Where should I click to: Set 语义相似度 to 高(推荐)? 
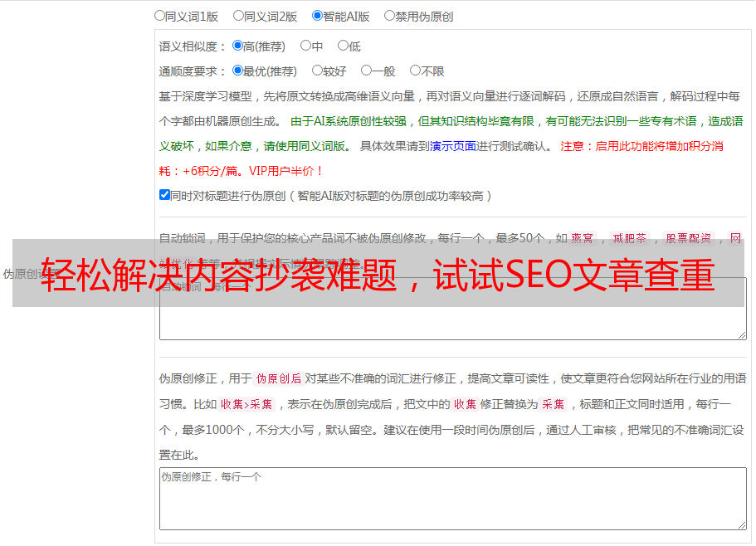tap(237, 46)
